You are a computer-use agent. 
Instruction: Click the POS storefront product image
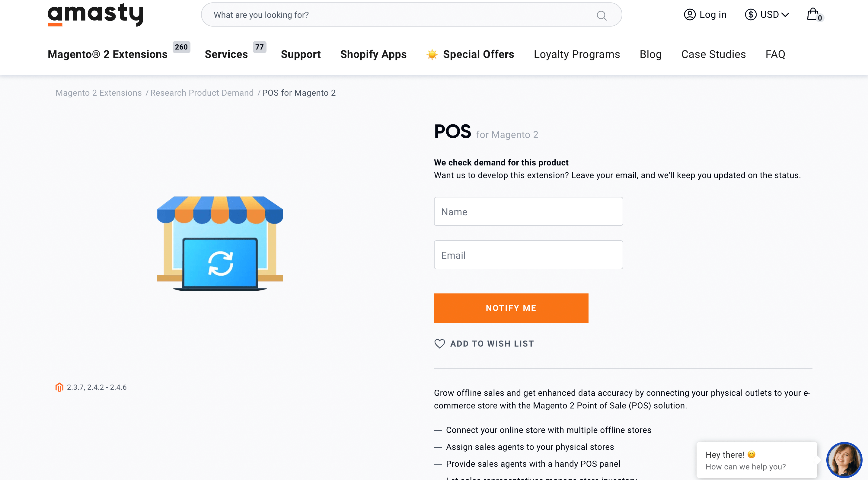[x=220, y=243]
